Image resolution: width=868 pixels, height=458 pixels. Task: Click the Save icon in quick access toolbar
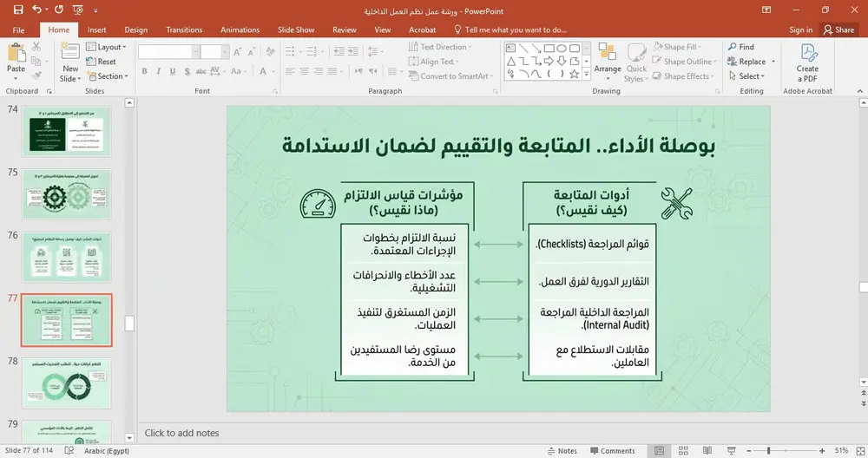tap(18, 10)
